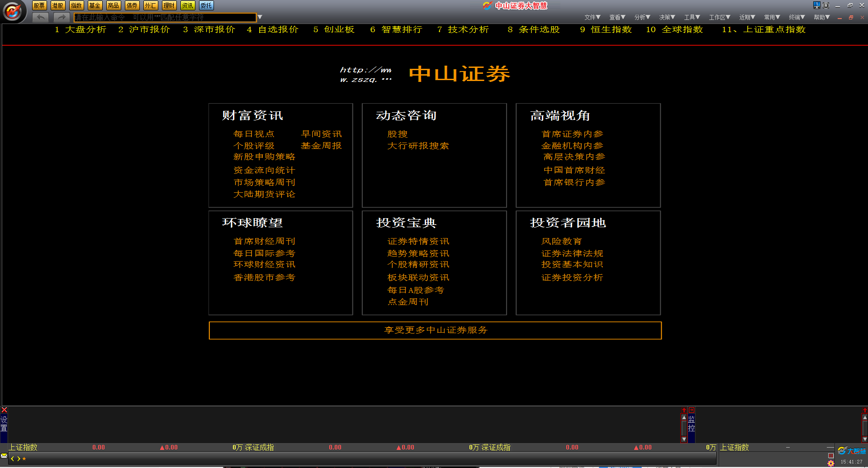
Task: Click the pink gear settings icon
Action: click(x=831, y=463)
